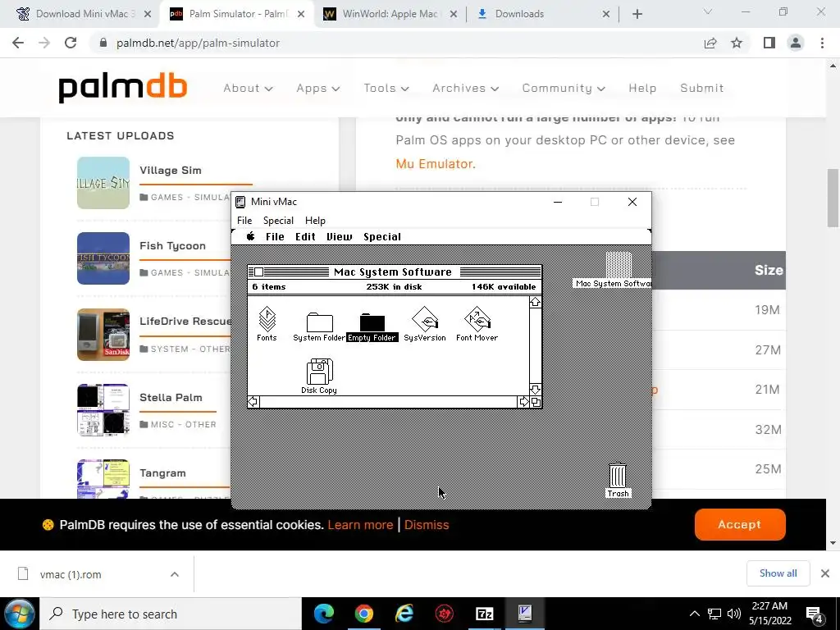The height and width of the screenshot is (630, 840).
Task: Click the Chrome back arrow
Action: (18, 43)
